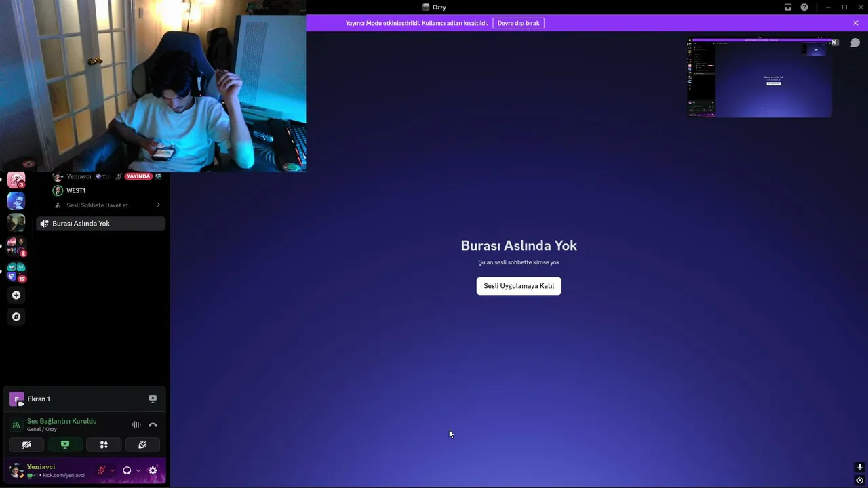Open headphone output options chevron
The width and height of the screenshot is (868, 488).
point(138,470)
